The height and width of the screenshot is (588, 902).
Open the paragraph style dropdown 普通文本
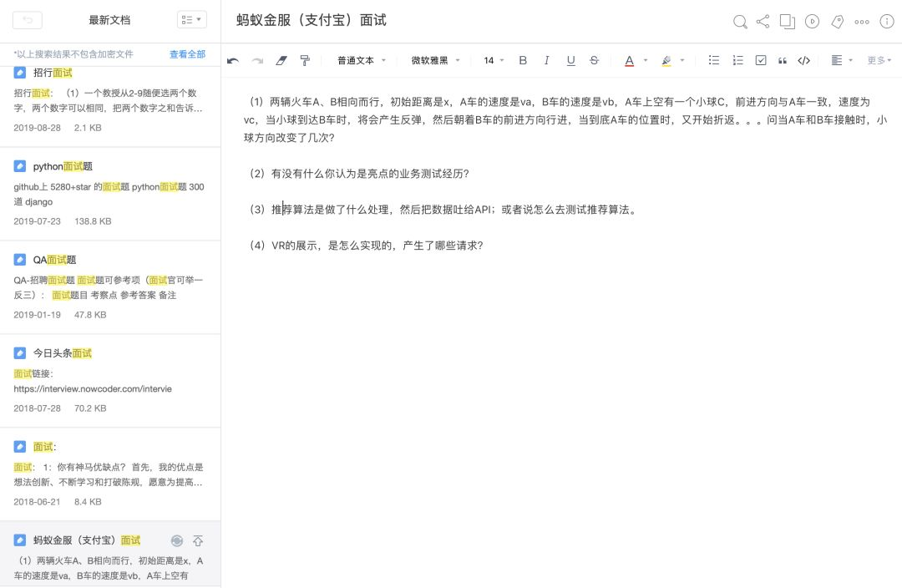click(x=357, y=60)
